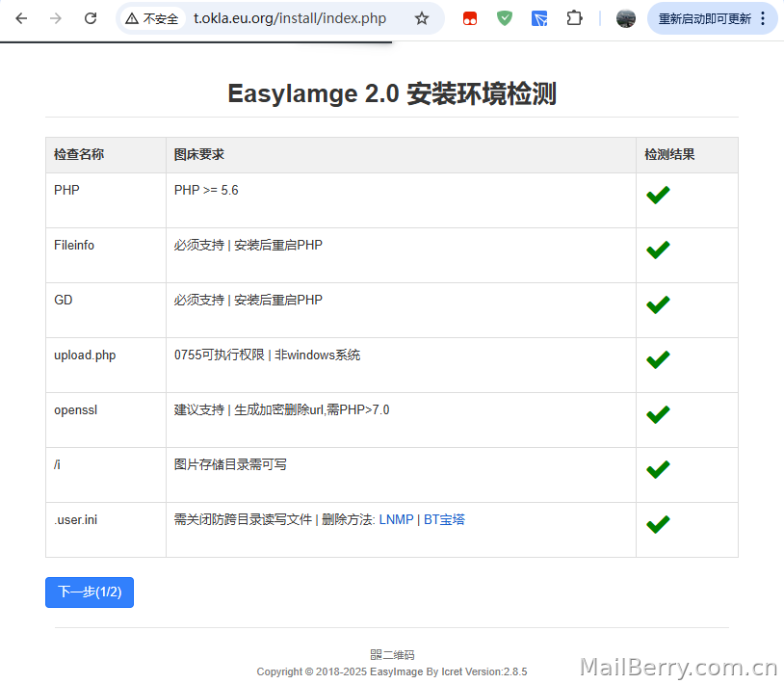Image resolution: width=784 pixels, height=684 pixels.
Task: Open the extensions puzzle menu
Action: click(574, 19)
